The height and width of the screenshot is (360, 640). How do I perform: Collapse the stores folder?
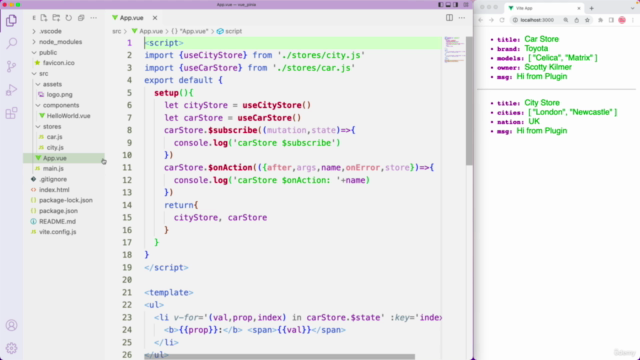point(52,127)
